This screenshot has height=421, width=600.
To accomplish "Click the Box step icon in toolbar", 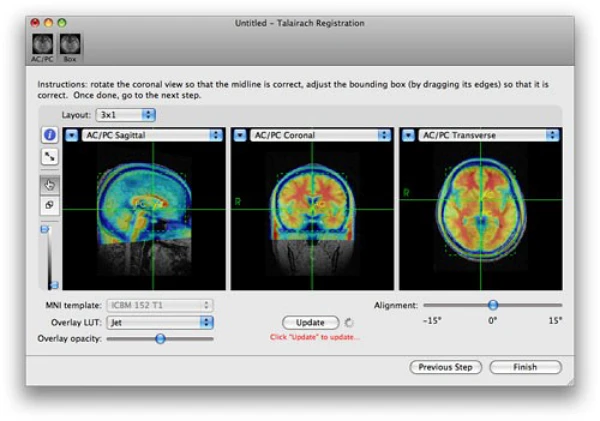I will click(71, 45).
